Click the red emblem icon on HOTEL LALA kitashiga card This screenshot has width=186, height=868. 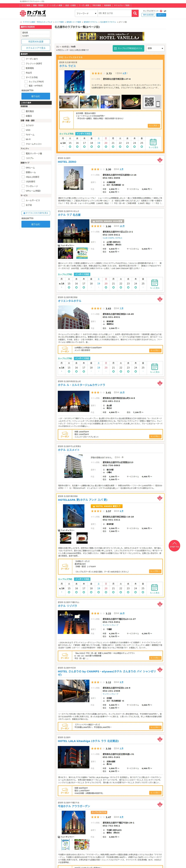[160, 739]
